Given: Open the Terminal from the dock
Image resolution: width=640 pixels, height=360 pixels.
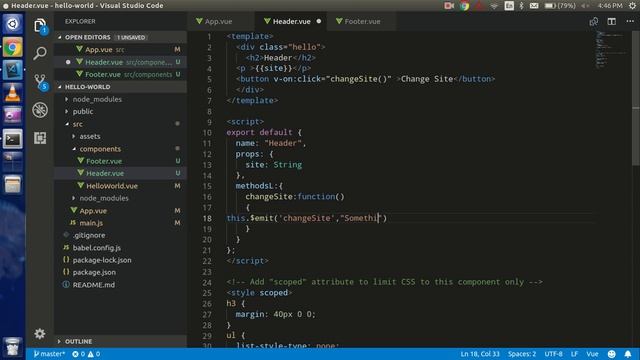Looking at the screenshot, I should click(13, 140).
